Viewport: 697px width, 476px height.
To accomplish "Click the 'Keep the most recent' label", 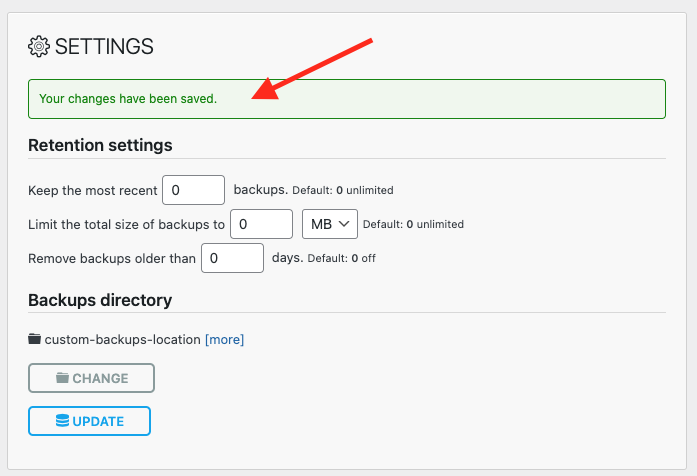I will click(x=93, y=190).
